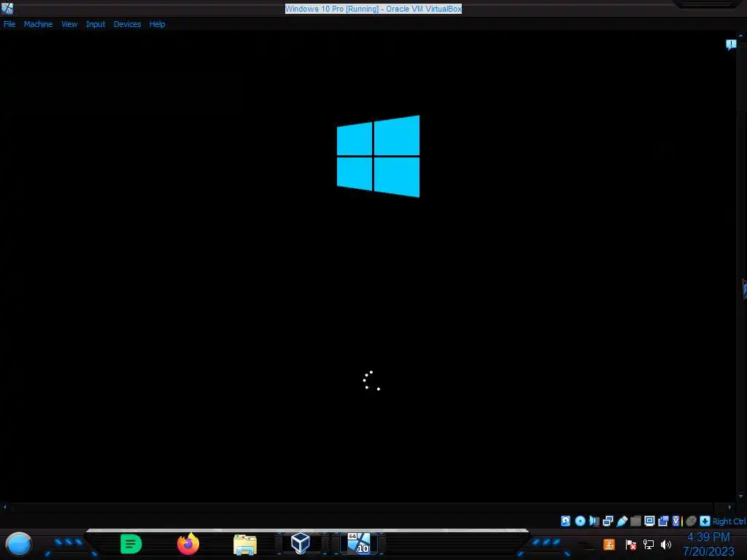Click the display settings status icon
This screenshot has height=560, width=747.
(649, 521)
